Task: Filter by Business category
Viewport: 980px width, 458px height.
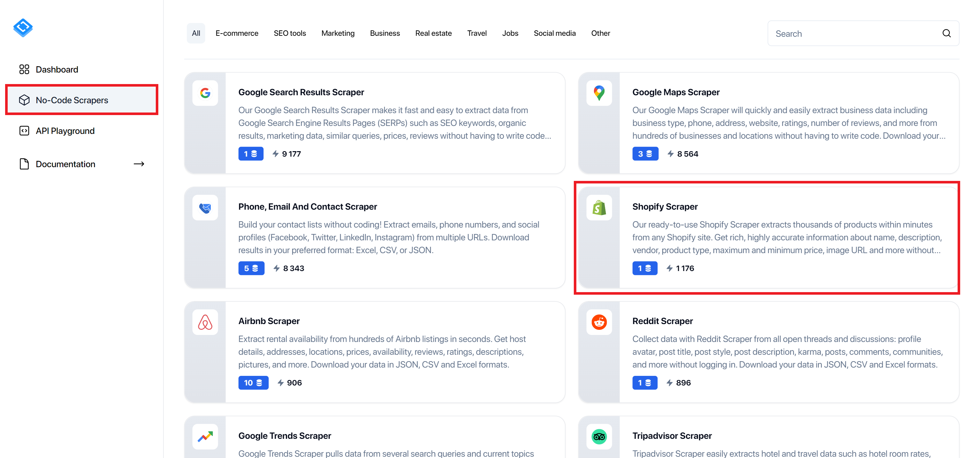Action: (385, 33)
